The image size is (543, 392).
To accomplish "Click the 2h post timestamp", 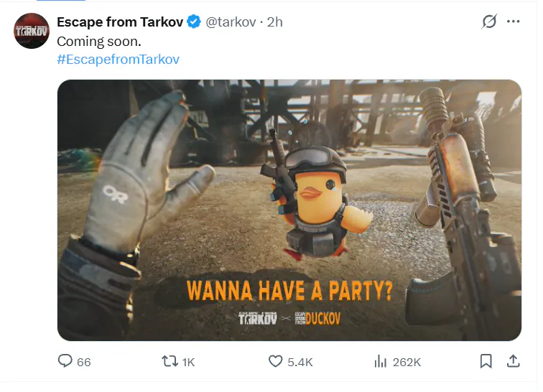I will click(275, 22).
